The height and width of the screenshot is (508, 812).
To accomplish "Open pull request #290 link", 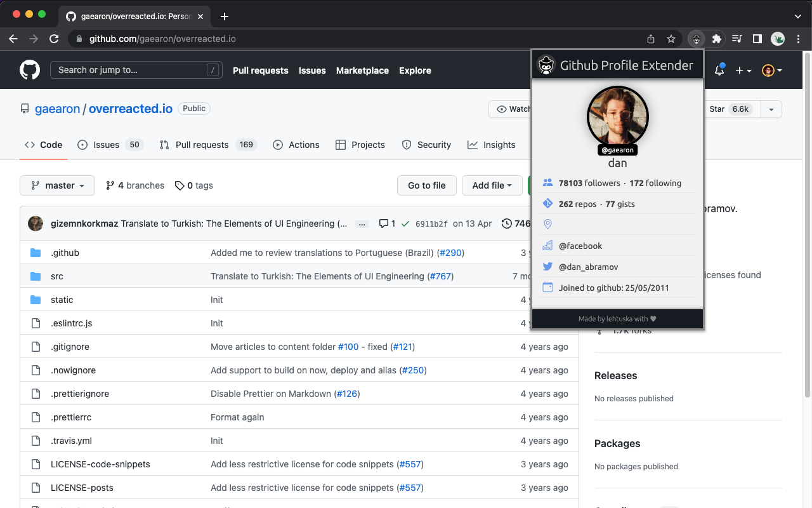I will (451, 253).
